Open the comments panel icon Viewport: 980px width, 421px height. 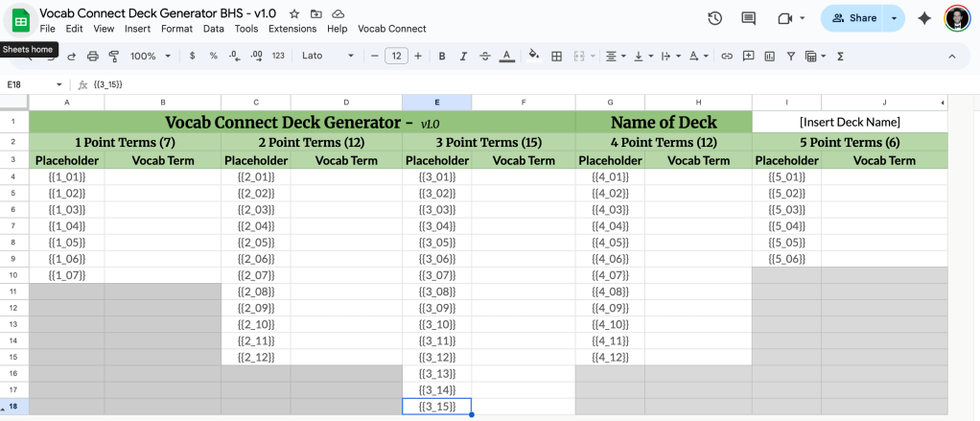pos(749,18)
